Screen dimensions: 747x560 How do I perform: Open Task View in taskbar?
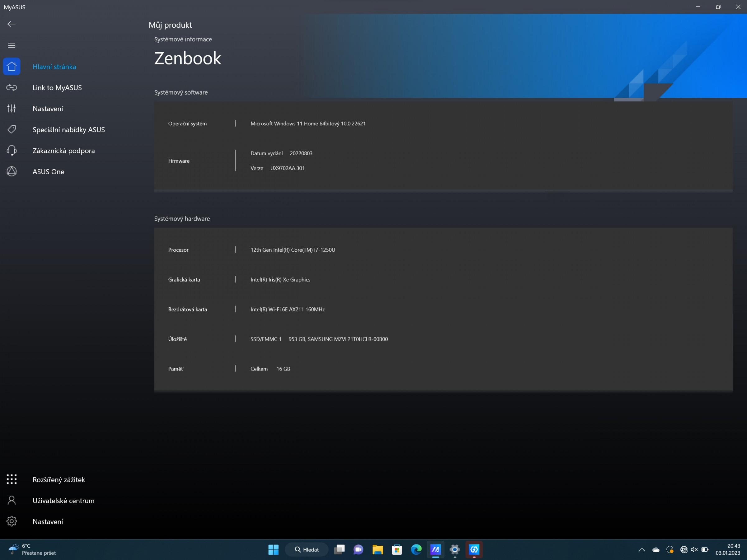339,549
